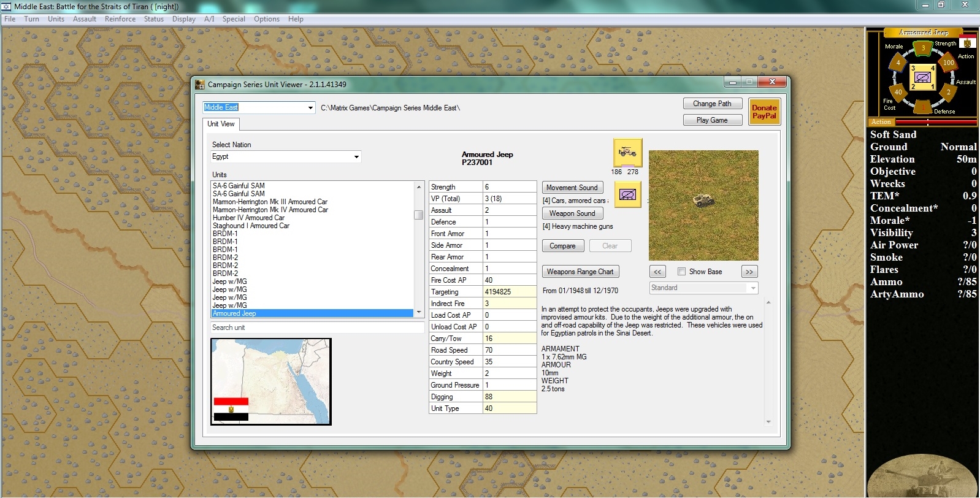Click the Smoke row in the terrain panel
This screenshot has width=980, height=498.
(923, 258)
